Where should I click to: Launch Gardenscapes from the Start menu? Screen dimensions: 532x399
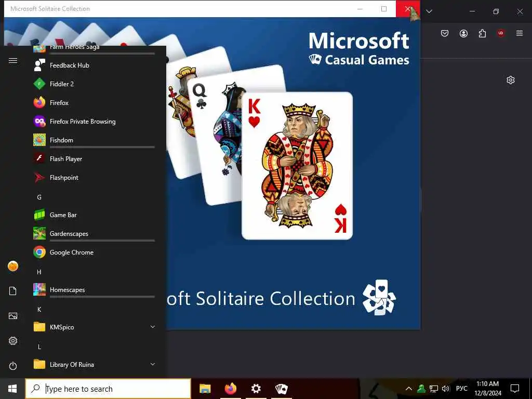tap(95, 233)
